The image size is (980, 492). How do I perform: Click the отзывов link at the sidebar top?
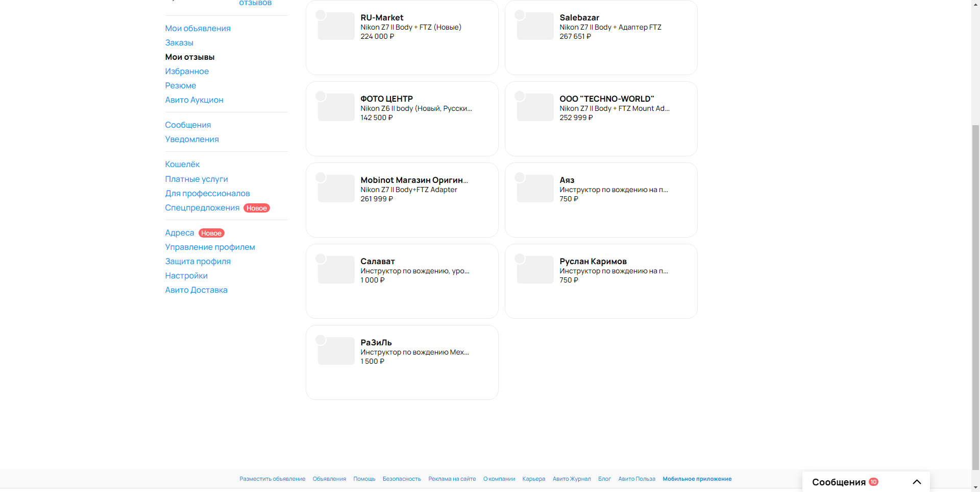click(255, 3)
